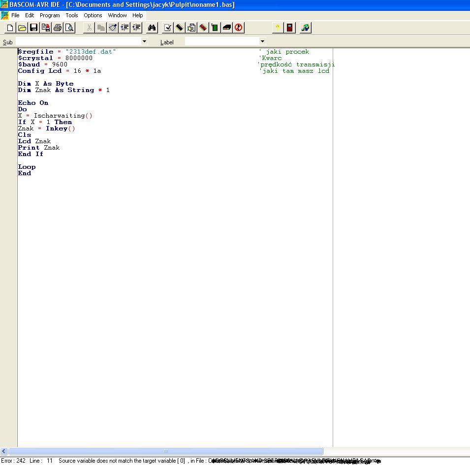
Task: Click the '$crystal = 8000000' line
Action: pos(55,58)
